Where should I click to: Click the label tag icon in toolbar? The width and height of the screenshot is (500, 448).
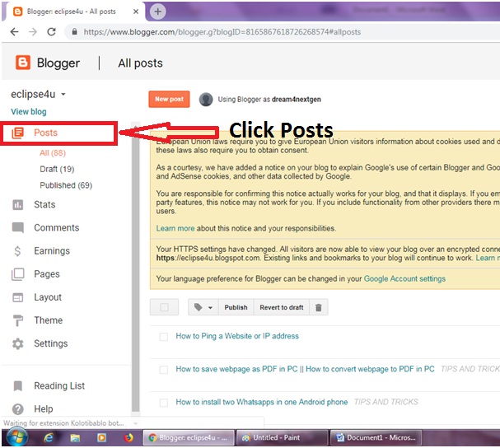pyautogui.click(x=199, y=307)
